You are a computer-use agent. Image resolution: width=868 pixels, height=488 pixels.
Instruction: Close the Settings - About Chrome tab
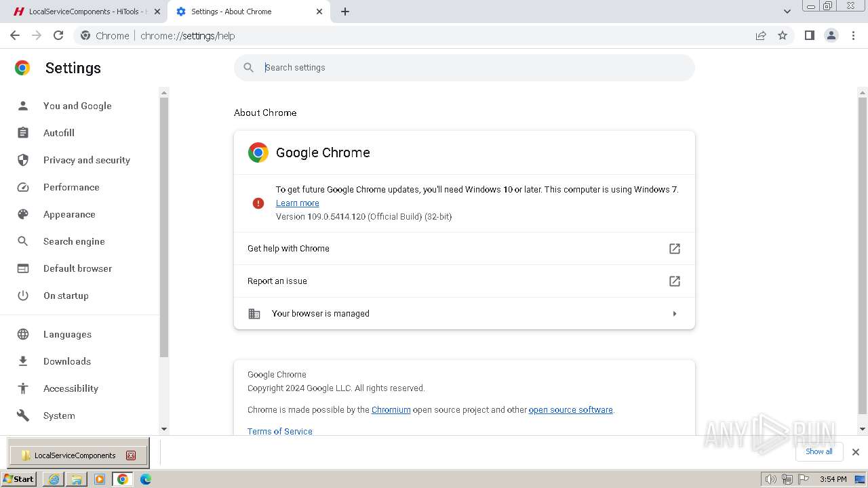click(x=319, y=12)
